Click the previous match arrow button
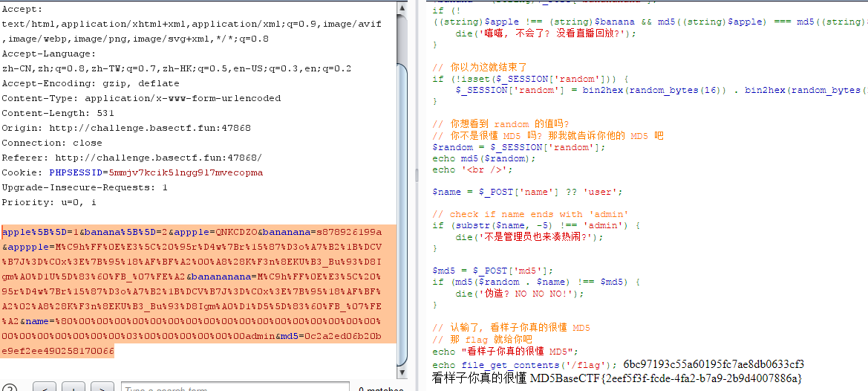The width and height of the screenshot is (868, 391). coord(45,387)
